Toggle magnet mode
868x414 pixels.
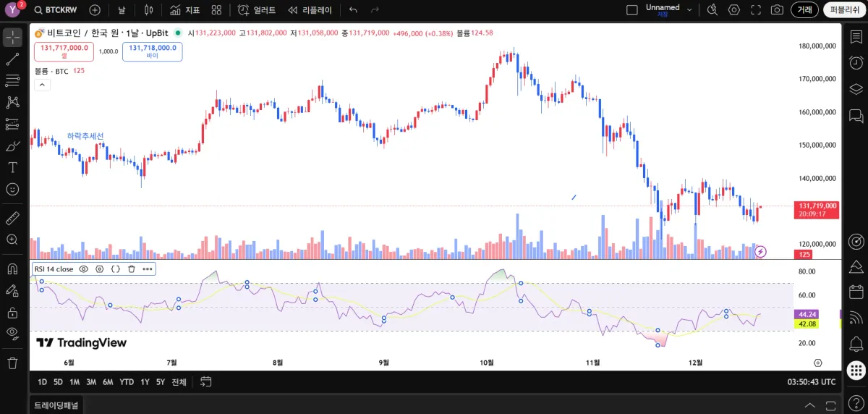click(12, 269)
